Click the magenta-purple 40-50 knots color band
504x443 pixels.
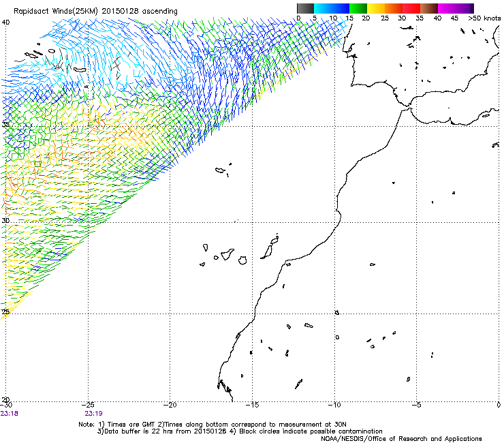point(456,8)
